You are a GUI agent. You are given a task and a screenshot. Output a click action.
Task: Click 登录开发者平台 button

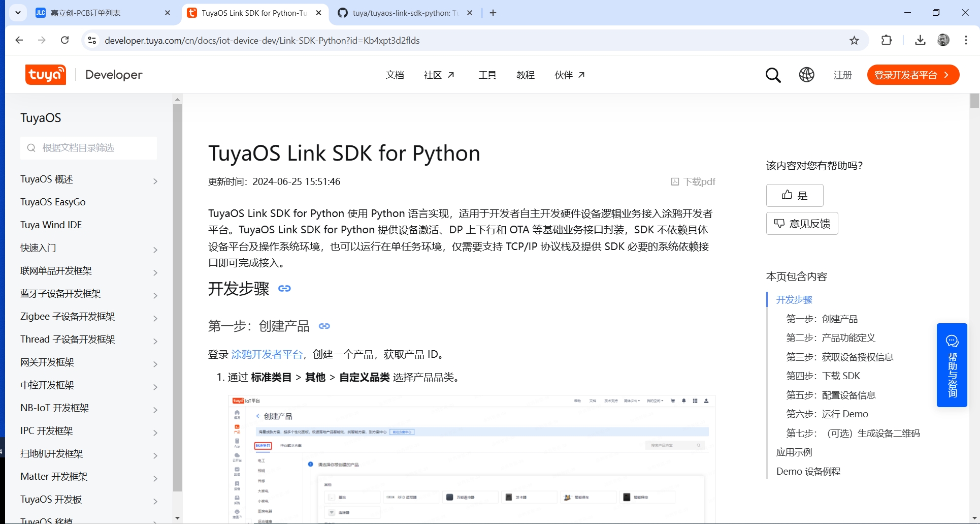tap(913, 75)
